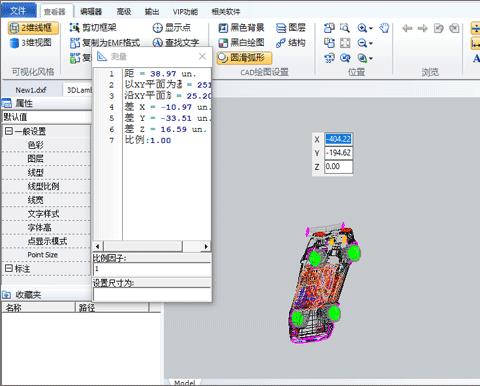Open the zoom in dropdown arrow
Viewport: 480px width, 386px height.
point(371,29)
